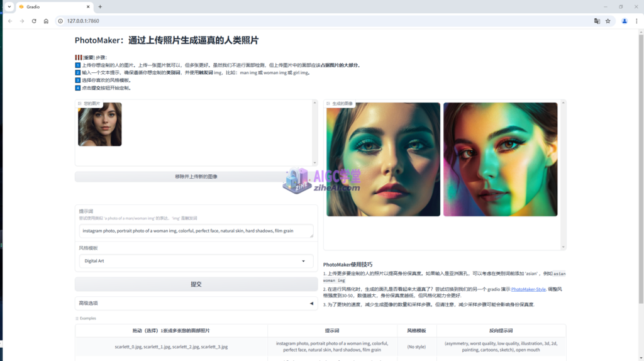
Task: Open a new browser tab
Action: [x=100, y=6]
